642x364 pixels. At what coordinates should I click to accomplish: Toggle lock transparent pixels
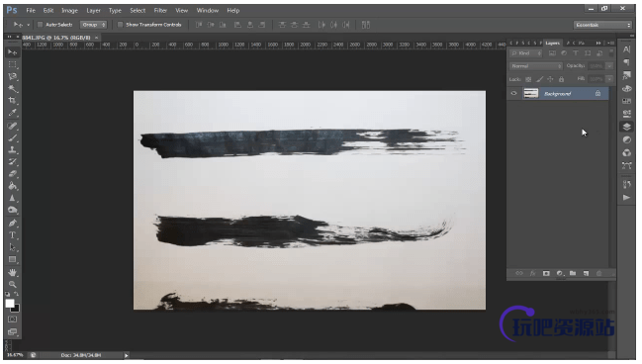[x=528, y=79]
